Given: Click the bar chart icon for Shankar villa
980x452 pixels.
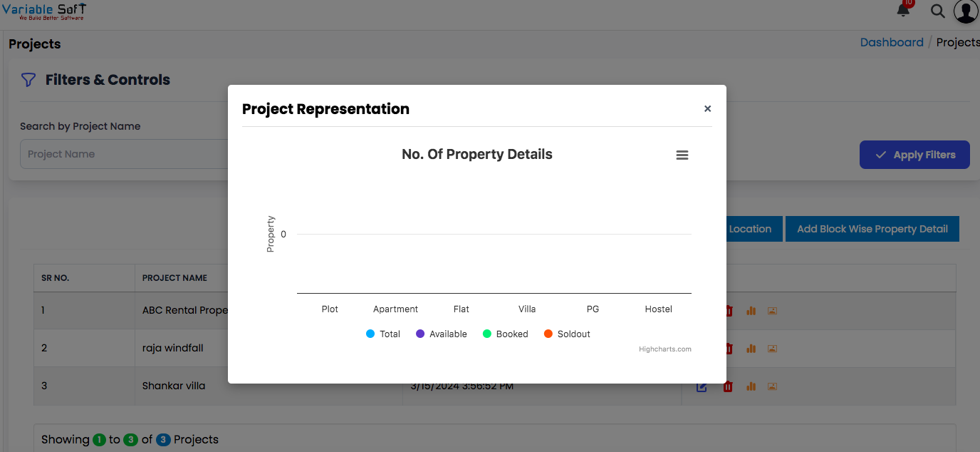Looking at the screenshot, I should 751,386.
